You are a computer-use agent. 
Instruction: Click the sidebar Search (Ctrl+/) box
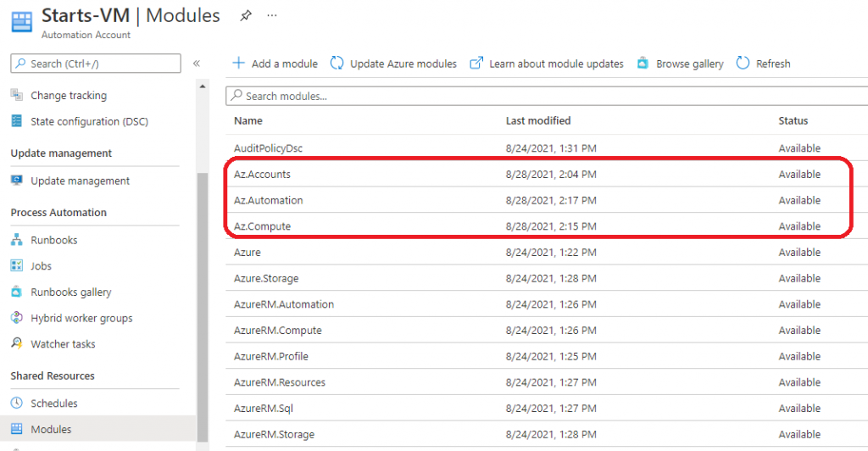[x=96, y=64]
